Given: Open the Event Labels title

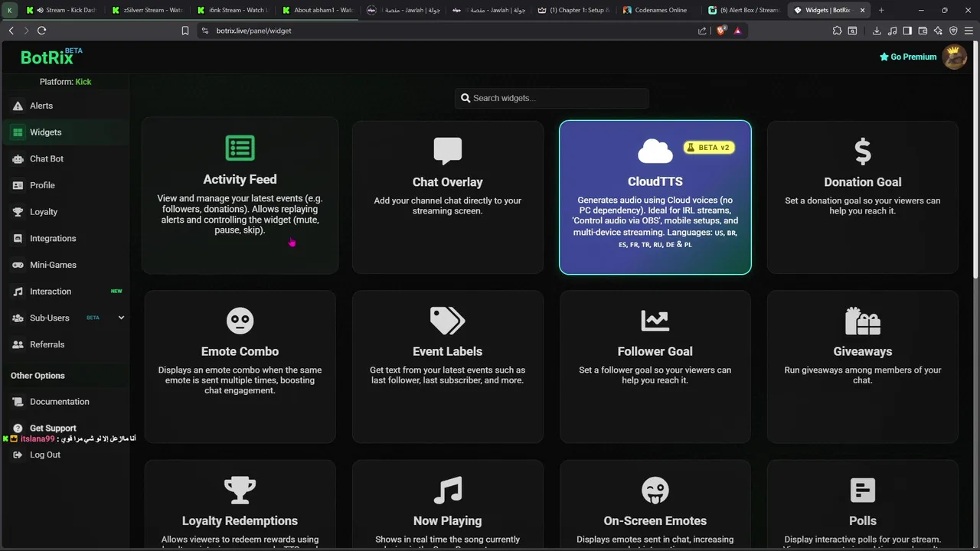Looking at the screenshot, I should point(448,351).
